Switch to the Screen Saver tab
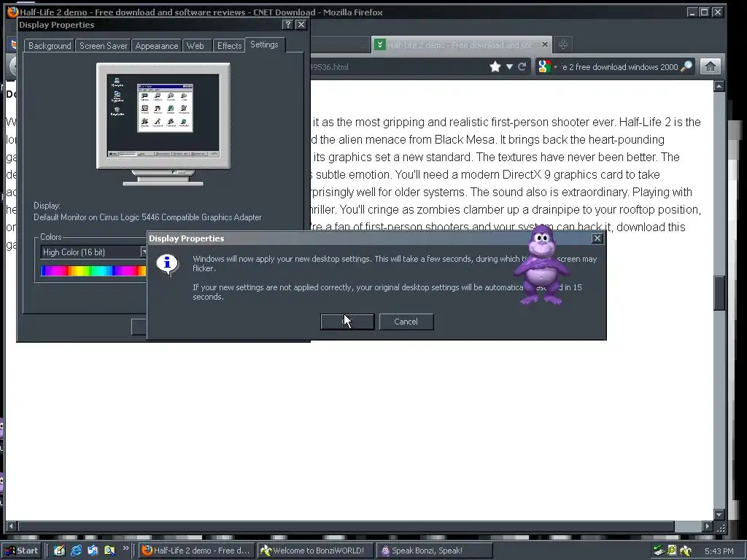Screen dimensions: 747x560 [x=104, y=46]
